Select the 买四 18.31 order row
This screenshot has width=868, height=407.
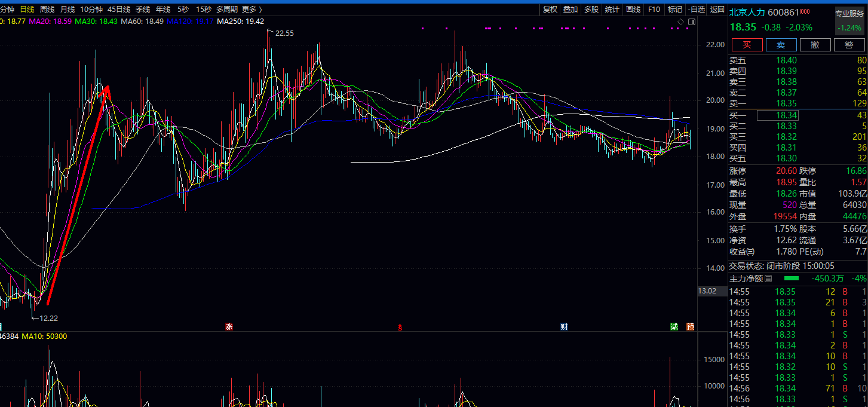click(x=798, y=148)
